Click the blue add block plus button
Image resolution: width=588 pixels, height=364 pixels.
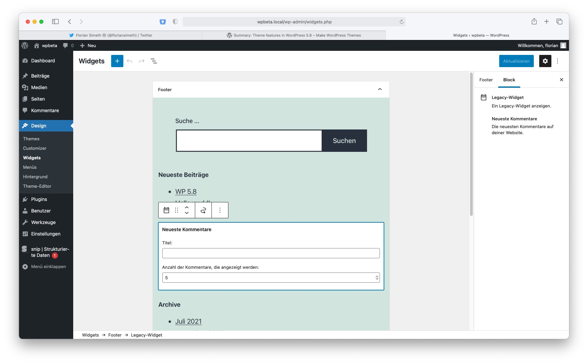point(117,61)
